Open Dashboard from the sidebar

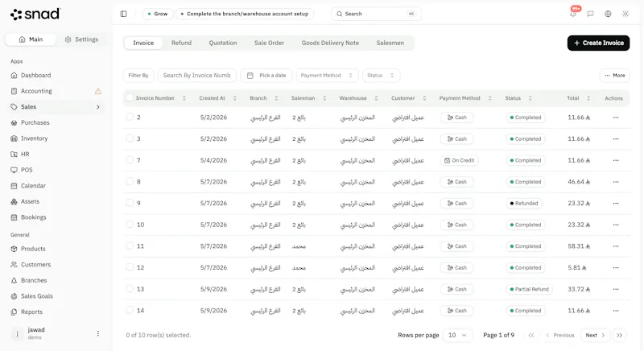(x=35, y=75)
